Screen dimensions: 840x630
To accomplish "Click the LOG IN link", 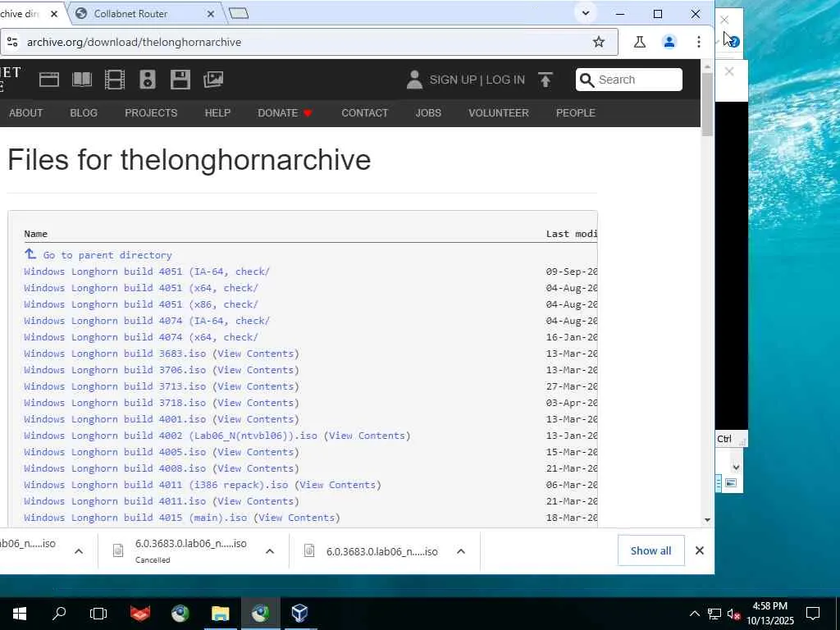I will pyautogui.click(x=505, y=80).
